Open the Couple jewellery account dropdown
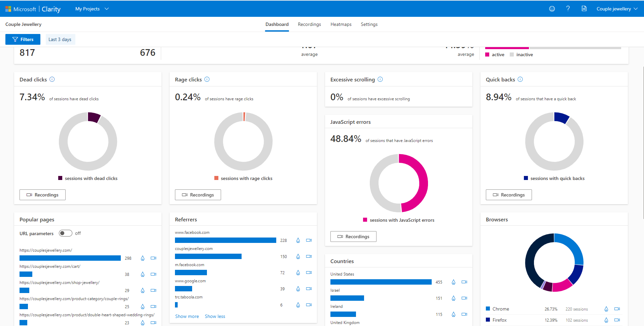 click(617, 9)
